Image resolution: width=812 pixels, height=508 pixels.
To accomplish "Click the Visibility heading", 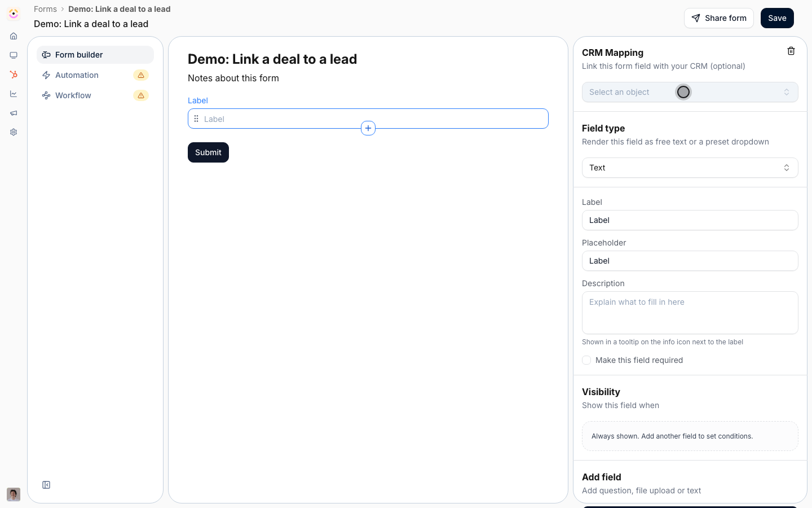I will [x=601, y=392].
